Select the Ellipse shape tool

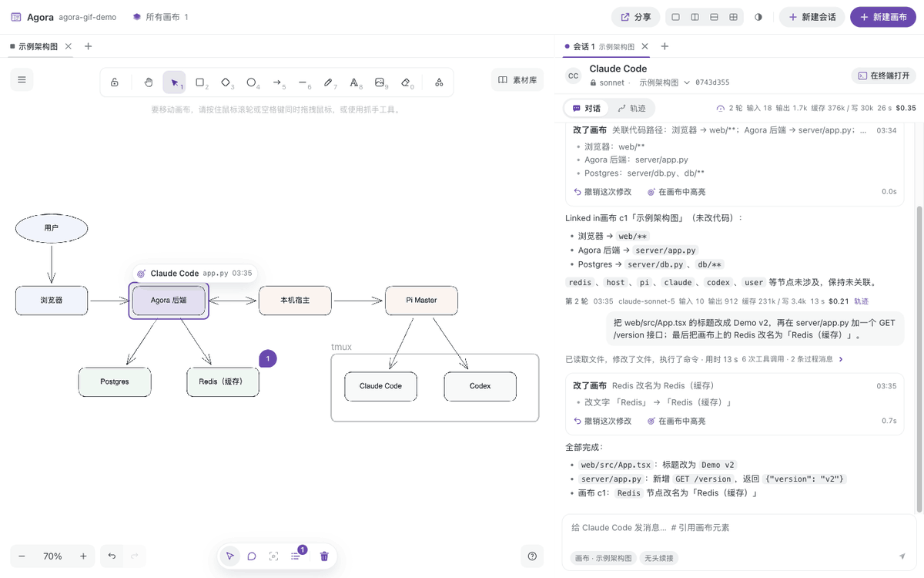pyautogui.click(x=252, y=82)
